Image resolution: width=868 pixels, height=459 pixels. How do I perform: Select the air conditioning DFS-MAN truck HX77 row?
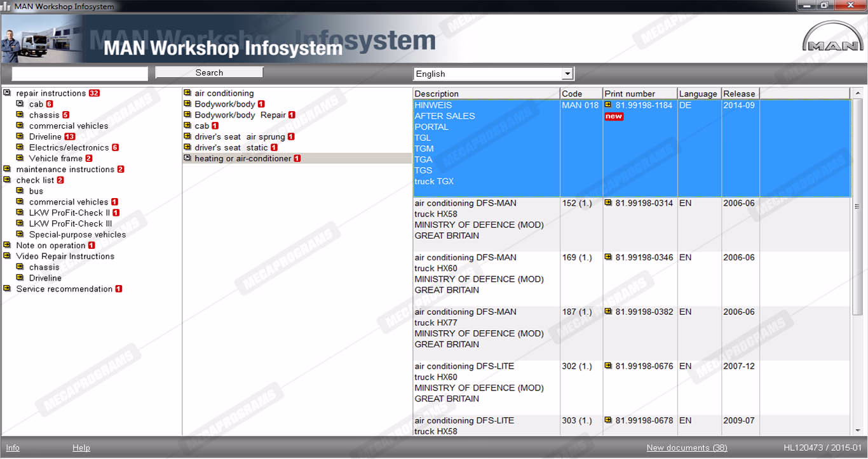tap(632, 333)
